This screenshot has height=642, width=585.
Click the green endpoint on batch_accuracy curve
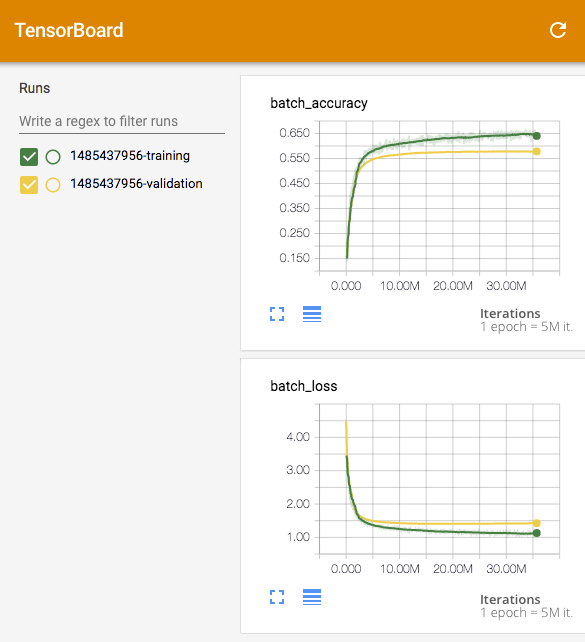point(537,136)
